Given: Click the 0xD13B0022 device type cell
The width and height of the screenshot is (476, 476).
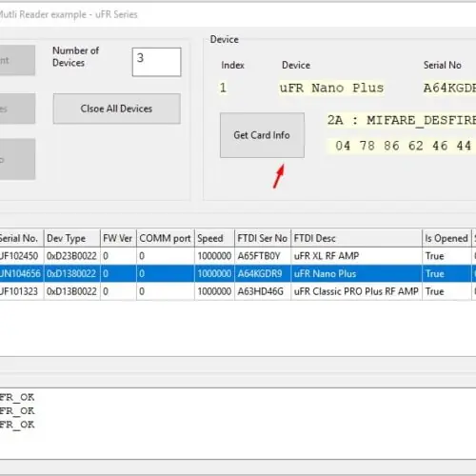Looking at the screenshot, I should click(x=71, y=291).
